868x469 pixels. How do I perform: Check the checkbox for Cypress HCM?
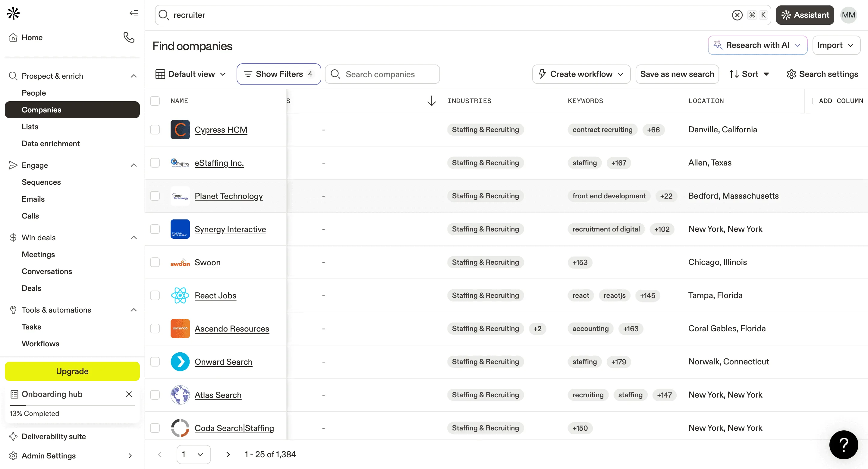click(155, 129)
